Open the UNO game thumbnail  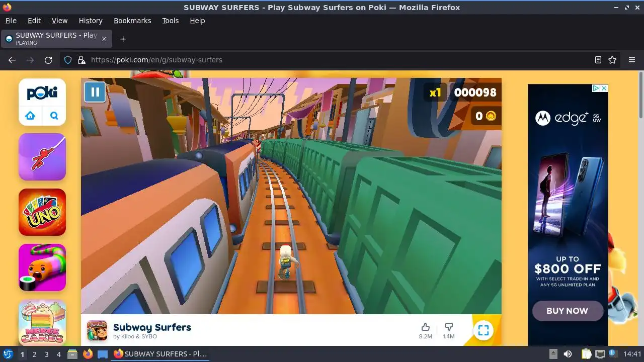pyautogui.click(x=42, y=212)
